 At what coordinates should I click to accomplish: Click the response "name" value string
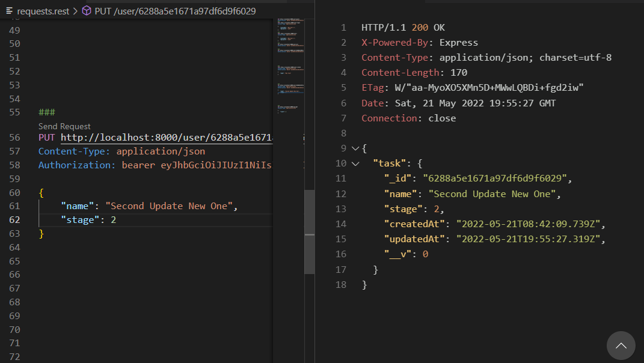492,194
